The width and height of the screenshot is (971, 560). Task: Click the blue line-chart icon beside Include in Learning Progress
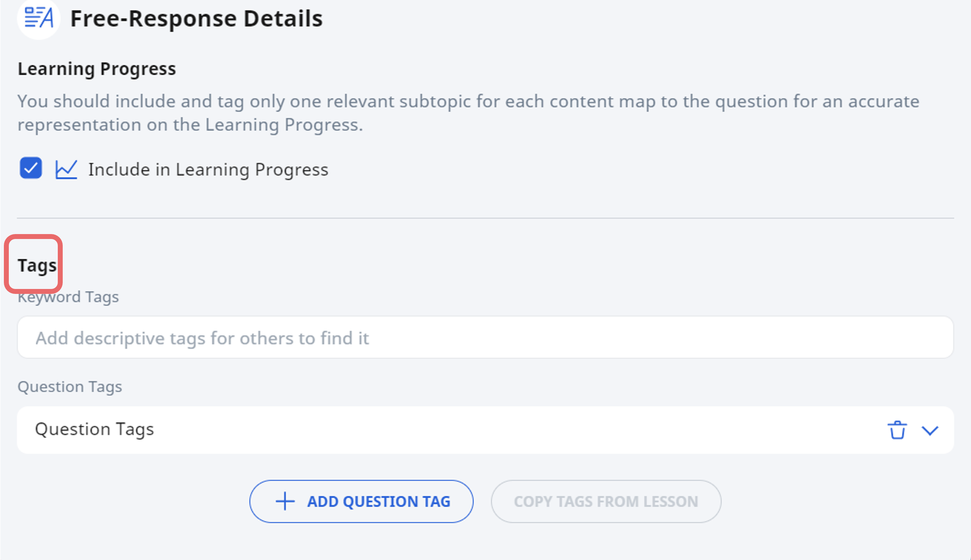(66, 169)
